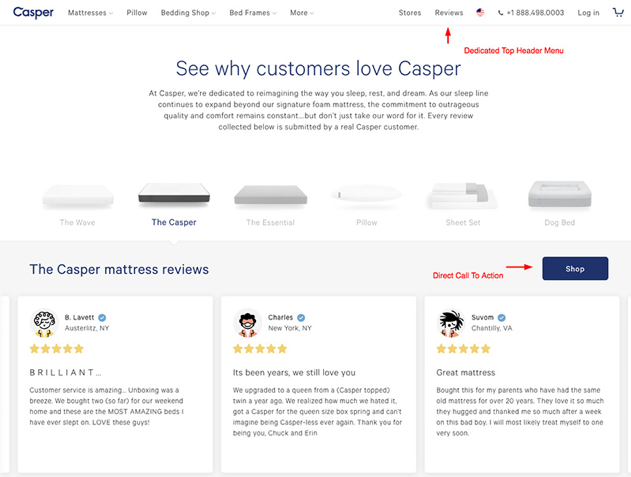The width and height of the screenshot is (631, 477).
Task: Open the Reviews header link
Action: [x=449, y=13]
